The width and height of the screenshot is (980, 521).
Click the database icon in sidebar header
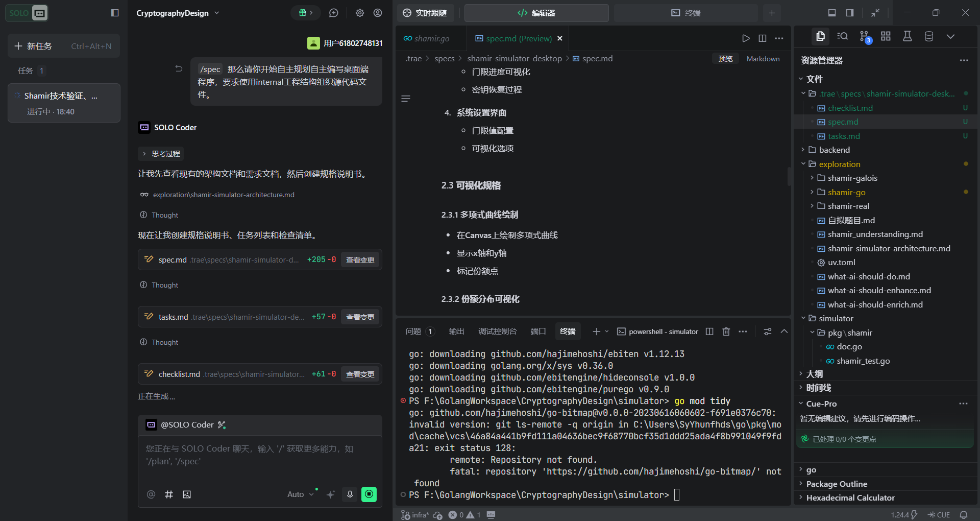(929, 36)
